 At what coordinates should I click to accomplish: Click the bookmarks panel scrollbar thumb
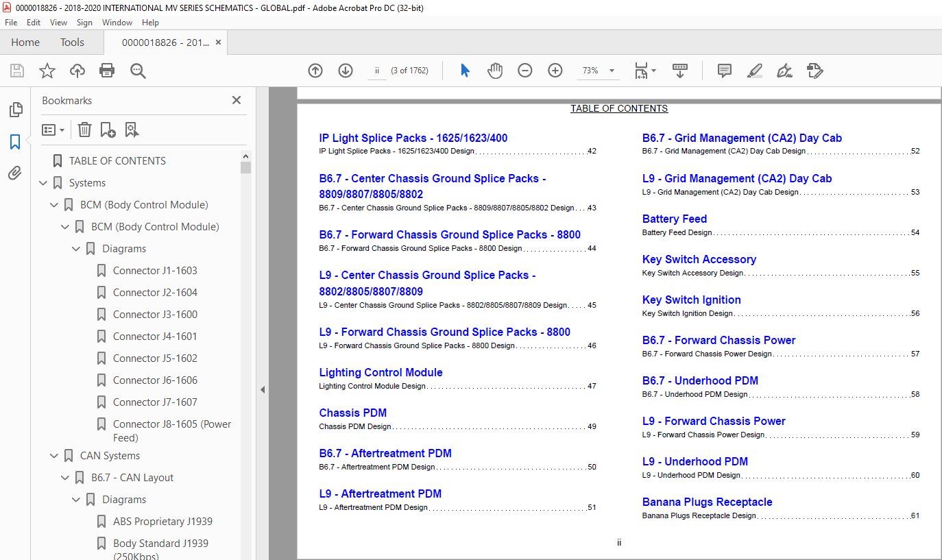[x=245, y=167]
